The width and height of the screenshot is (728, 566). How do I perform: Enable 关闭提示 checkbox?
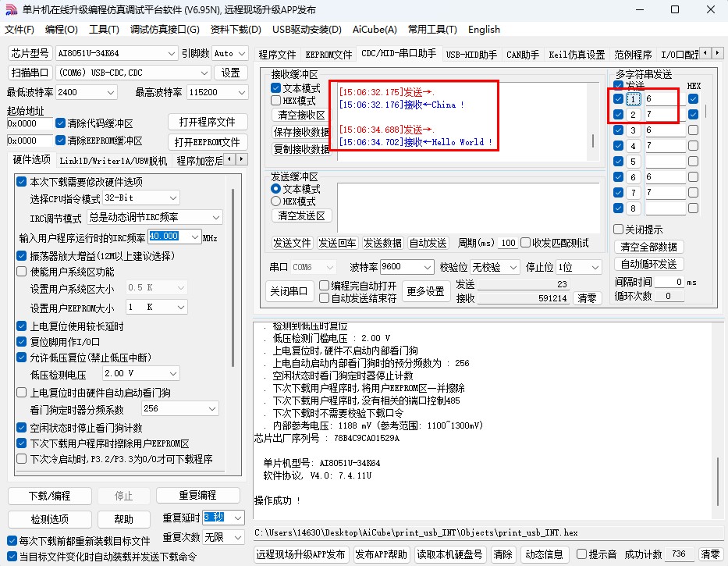click(618, 229)
